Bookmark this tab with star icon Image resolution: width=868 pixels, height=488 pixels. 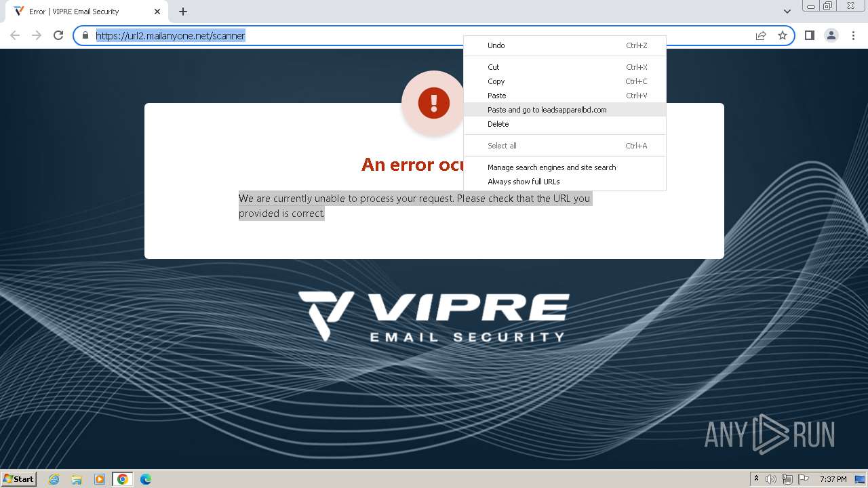click(783, 35)
